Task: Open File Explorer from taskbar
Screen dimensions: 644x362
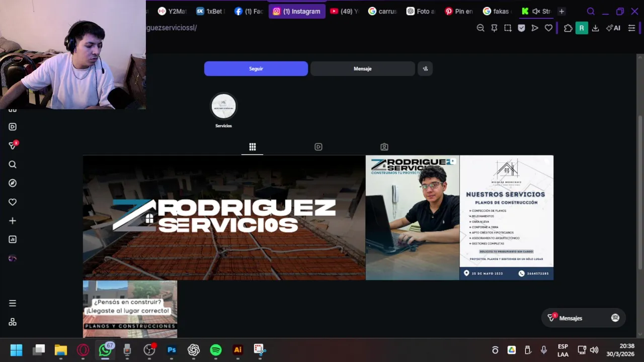Action: [x=61, y=350]
